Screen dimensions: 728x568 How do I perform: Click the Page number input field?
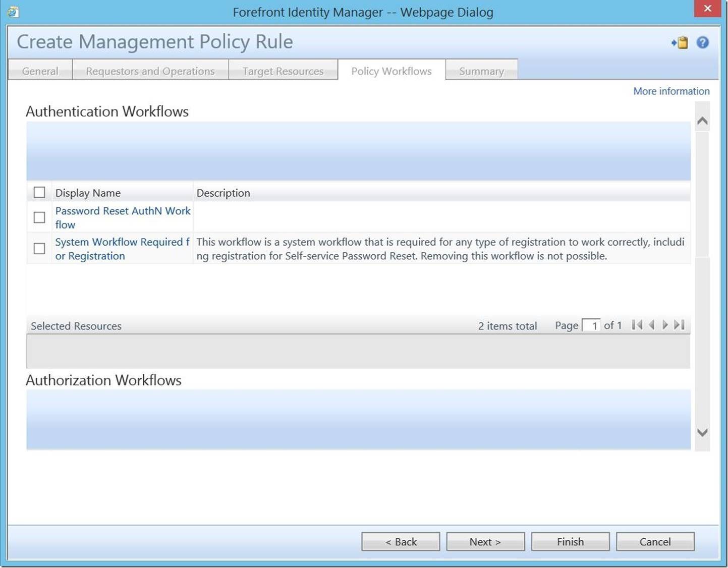(591, 325)
